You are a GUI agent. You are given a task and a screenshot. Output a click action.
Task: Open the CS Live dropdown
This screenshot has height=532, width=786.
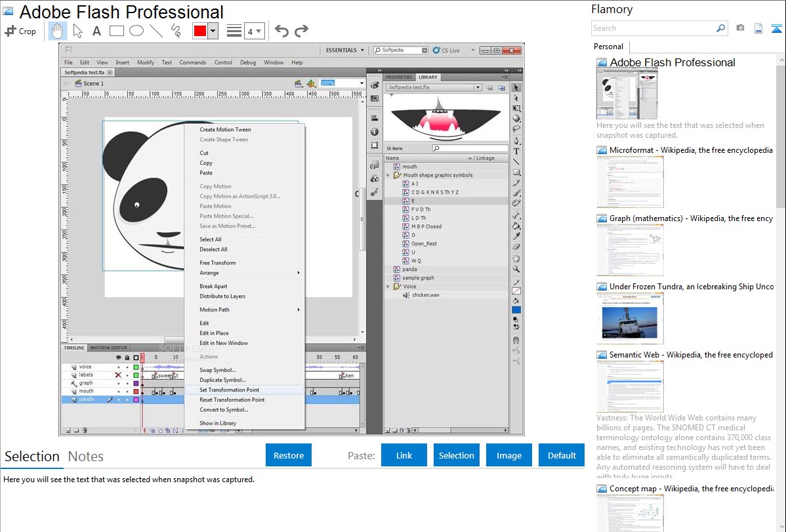pyautogui.click(x=472, y=50)
